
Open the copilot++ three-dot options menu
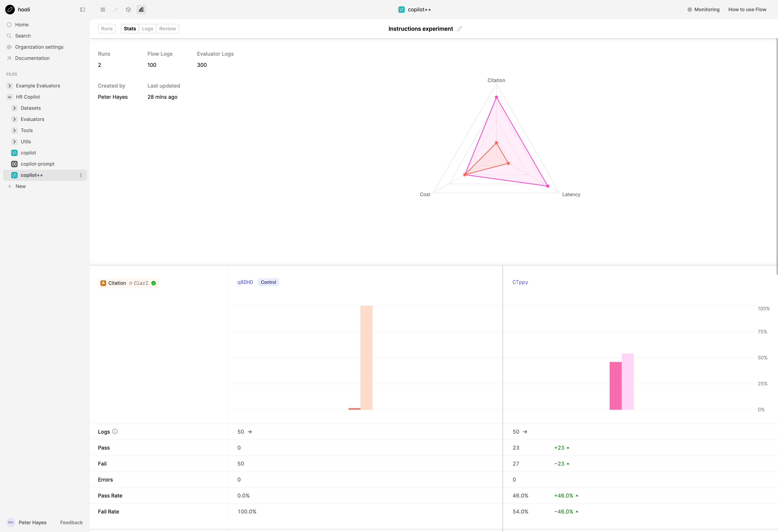click(81, 175)
